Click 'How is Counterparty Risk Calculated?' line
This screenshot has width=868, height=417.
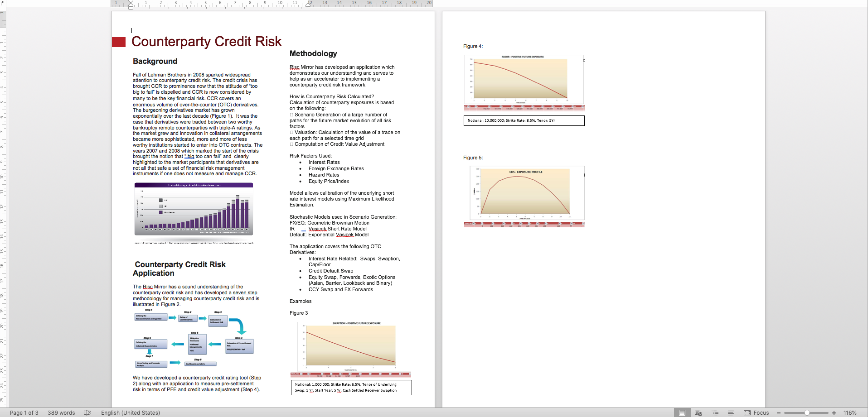point(332,96)
